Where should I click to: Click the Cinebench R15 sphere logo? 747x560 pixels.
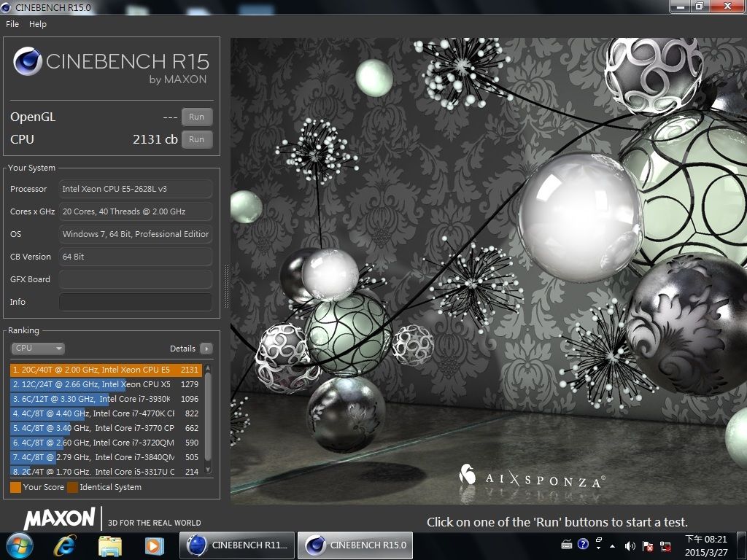click(x=28, y=61)
